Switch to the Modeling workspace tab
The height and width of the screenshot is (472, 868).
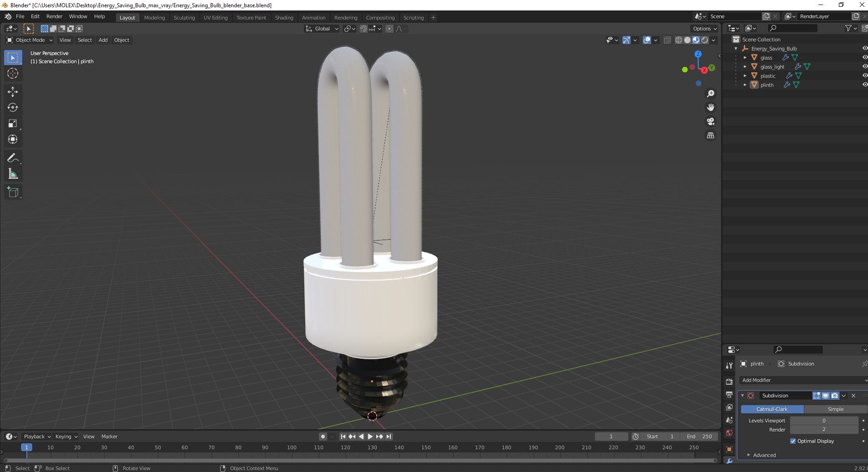pos(154,18)
